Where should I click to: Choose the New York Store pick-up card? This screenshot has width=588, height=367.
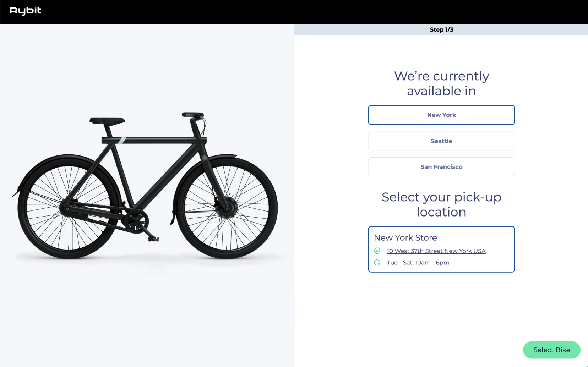point(441,249)
